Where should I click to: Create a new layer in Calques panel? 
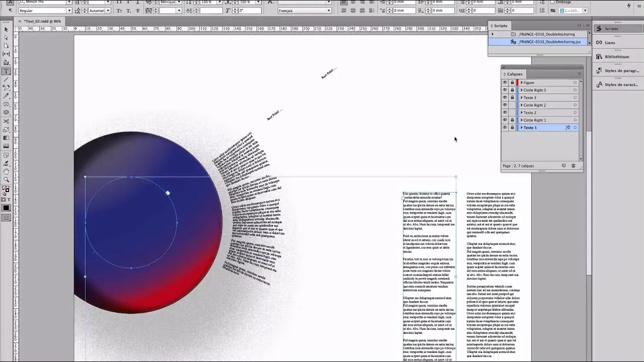[563, 165]
